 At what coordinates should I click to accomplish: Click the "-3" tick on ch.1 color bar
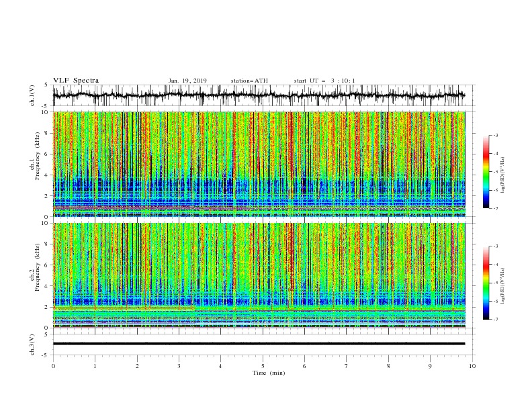496,135
